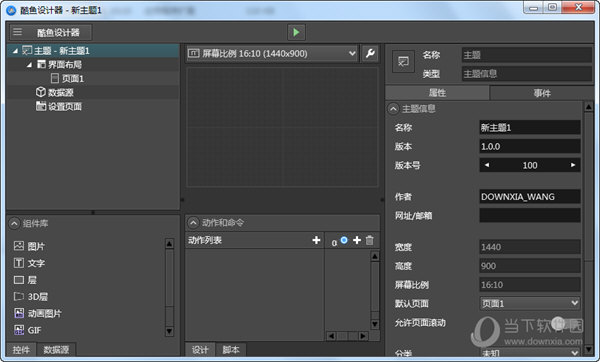The height and width of the screenshot is (362, 600).
Task: Click up arrow of the command list scrollbar
Action: (x=375, y=256)
